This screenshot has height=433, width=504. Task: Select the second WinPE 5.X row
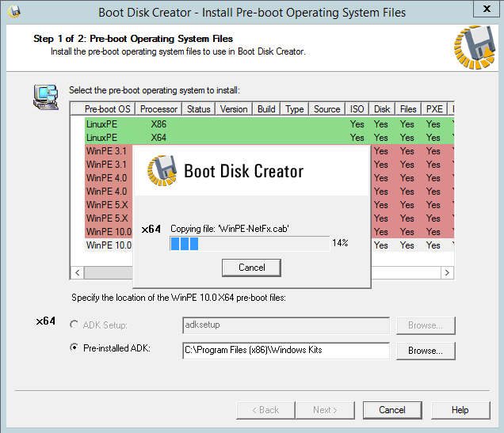click(107, 218)
